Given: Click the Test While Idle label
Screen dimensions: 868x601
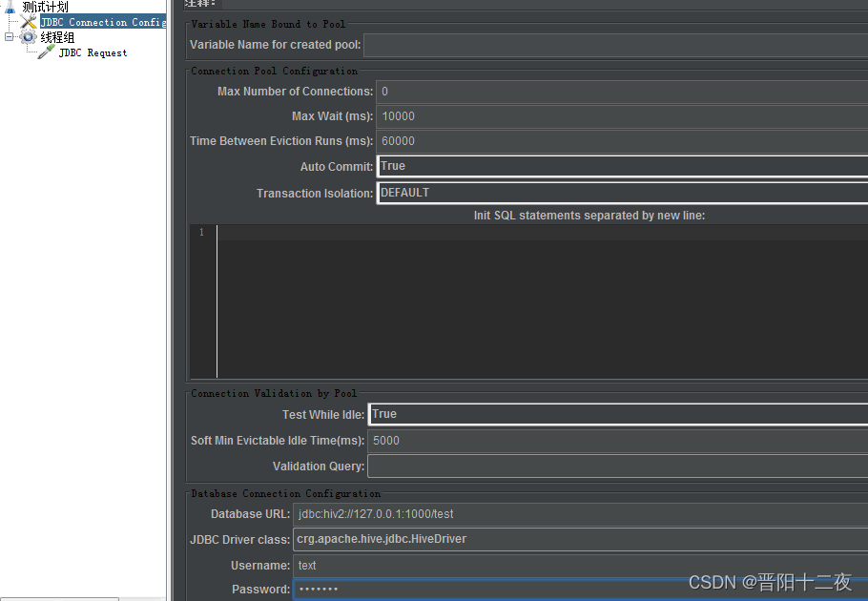Looking at the screenshot, I should click(323, 415).
